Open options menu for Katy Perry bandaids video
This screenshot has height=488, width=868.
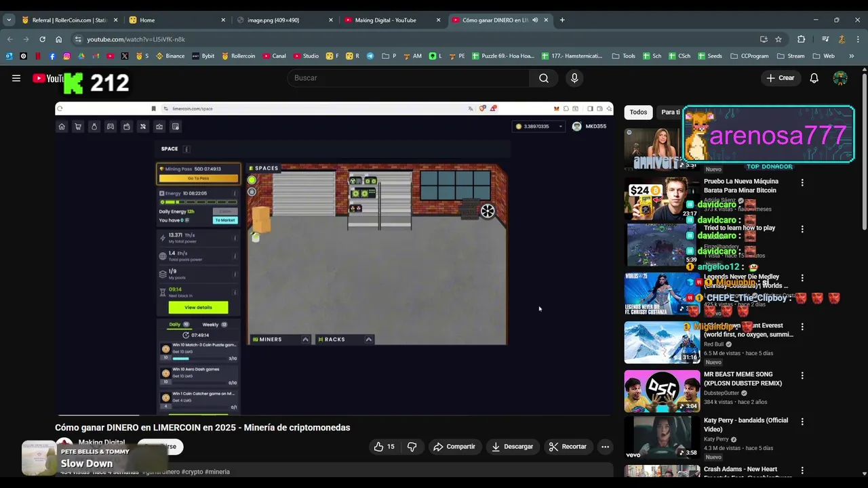point(802,422)
